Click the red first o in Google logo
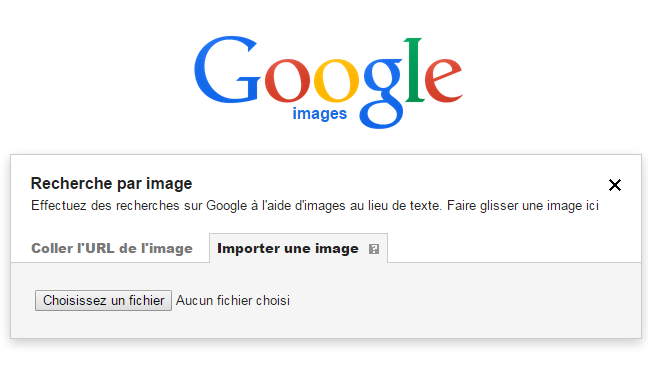 point(287,80)
